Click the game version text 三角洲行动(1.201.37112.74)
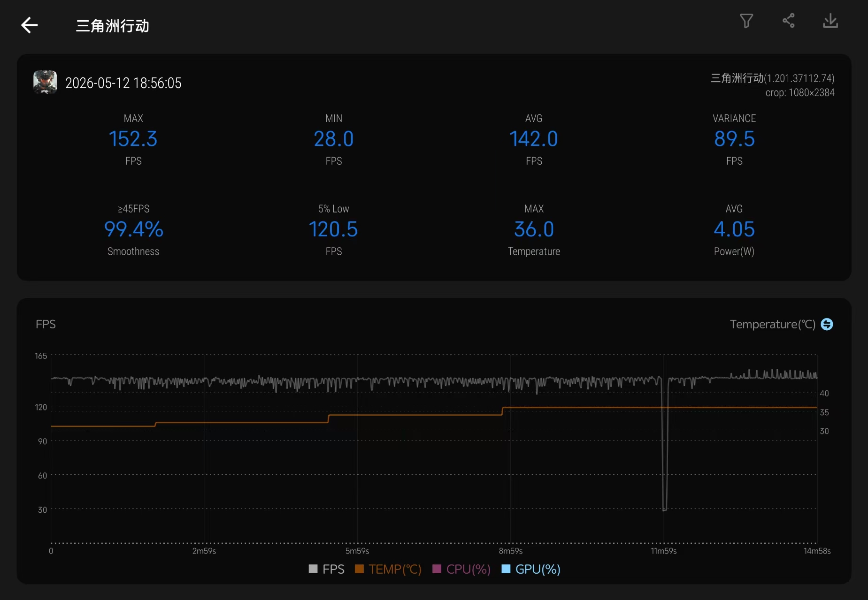The image size is (868, 600). (x=772, y=78)
